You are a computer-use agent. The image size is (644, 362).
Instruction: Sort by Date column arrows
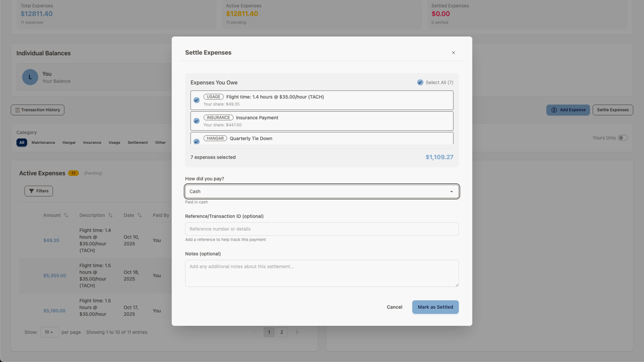click(x=140, y=215)
